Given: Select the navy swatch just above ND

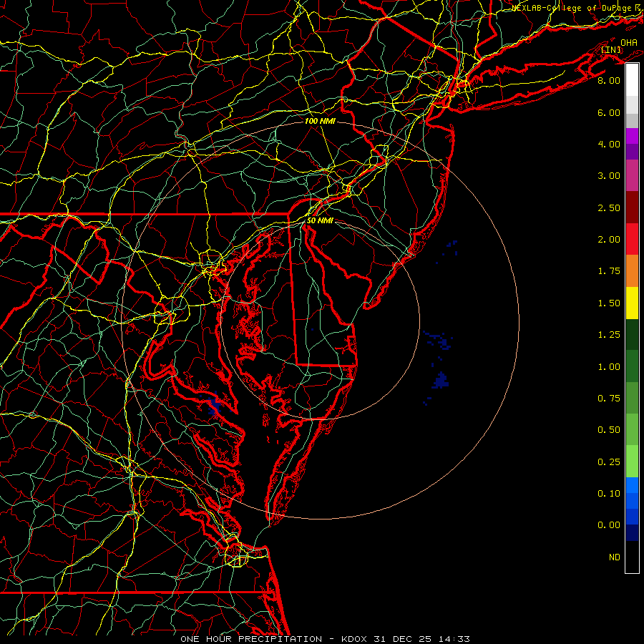Looking at the screenshot, I should tap(632, 533).
